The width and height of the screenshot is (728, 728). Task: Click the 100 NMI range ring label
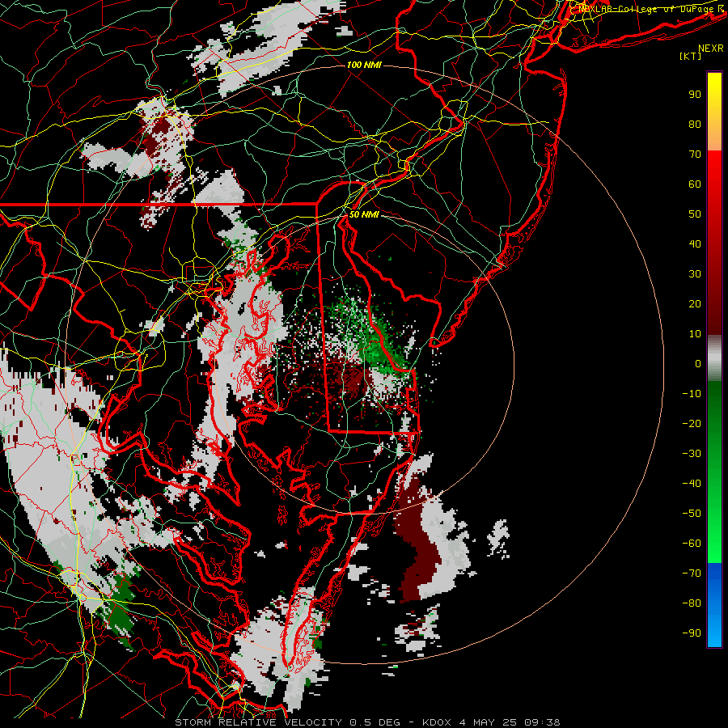(364, 65)
